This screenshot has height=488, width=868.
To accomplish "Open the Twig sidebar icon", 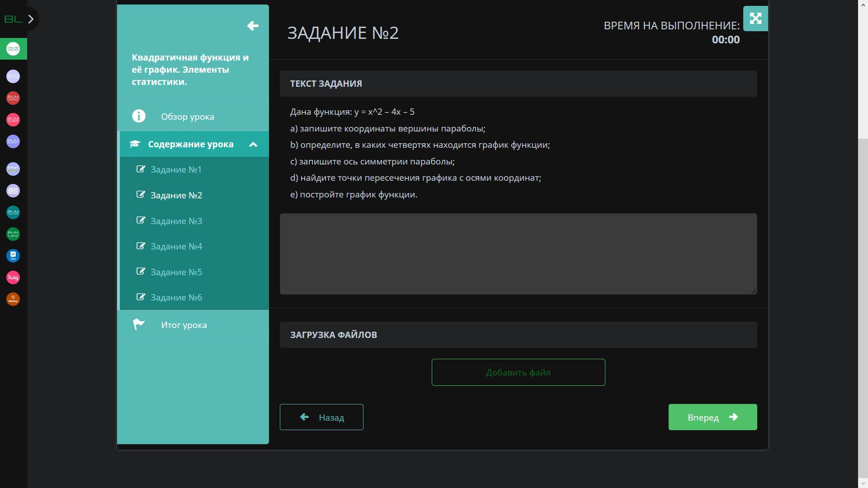I will coord(13,277).
